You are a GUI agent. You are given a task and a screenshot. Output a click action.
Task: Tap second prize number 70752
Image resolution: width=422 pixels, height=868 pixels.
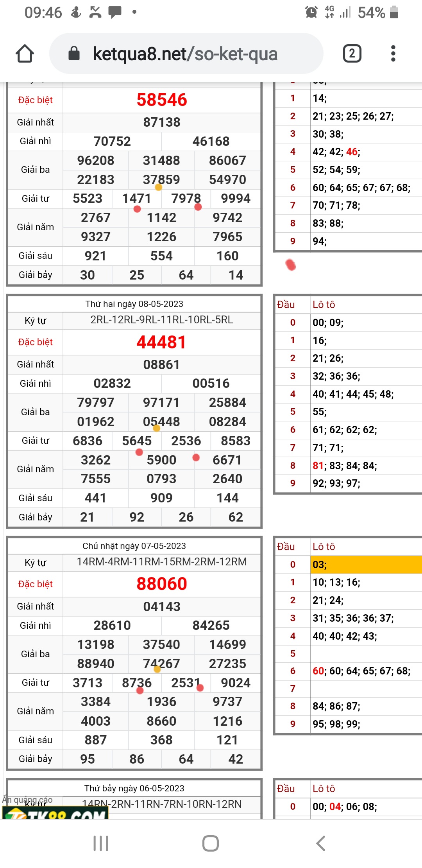point(112,141)
